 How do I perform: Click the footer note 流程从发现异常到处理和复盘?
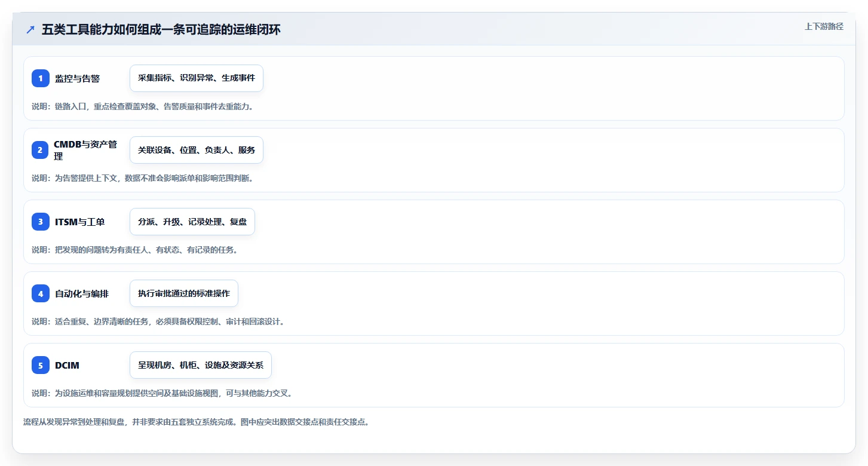pos(197,422)
